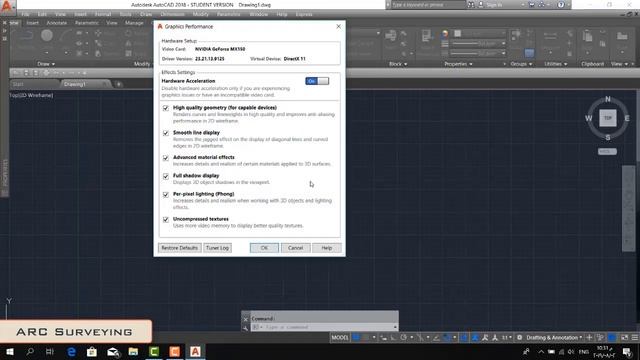The height and width of the screenshot is (360, 640).
Task: Cancel the Graphics Performance dialog
Action: click(x=295, y=248)
